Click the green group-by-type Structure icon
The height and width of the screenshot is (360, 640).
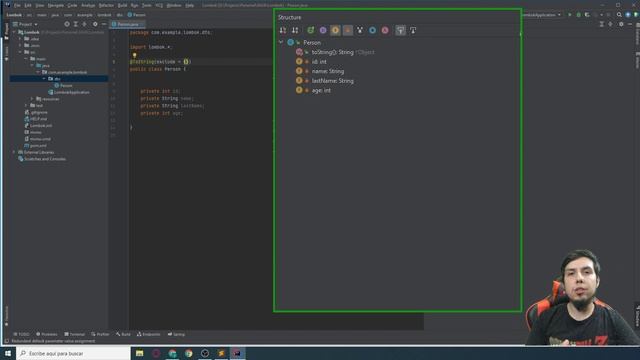coord(311,30)
